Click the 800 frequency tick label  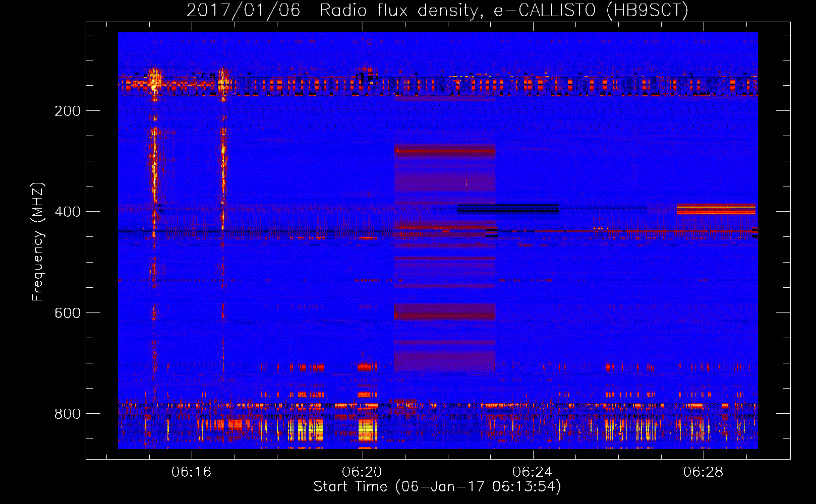pyautogui.click(x=68, y=414)
